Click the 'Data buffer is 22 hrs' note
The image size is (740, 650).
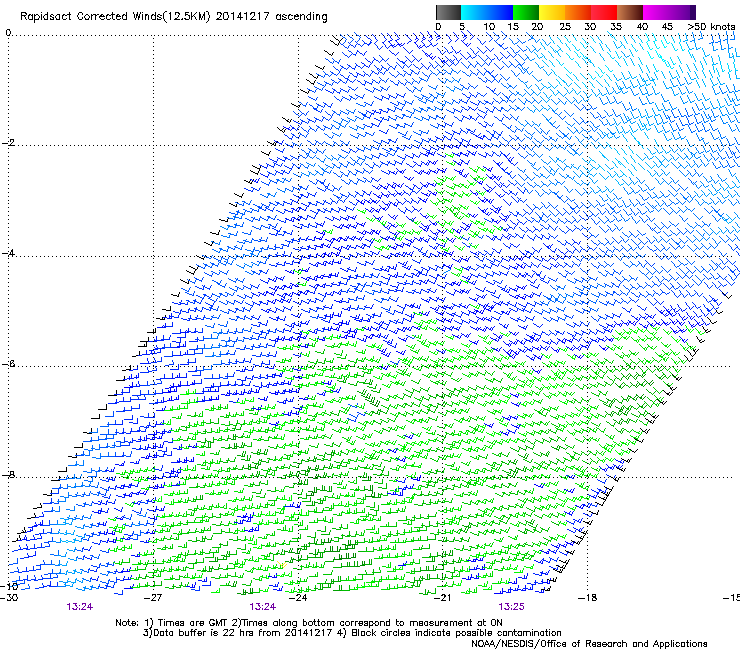click(353, 633)
